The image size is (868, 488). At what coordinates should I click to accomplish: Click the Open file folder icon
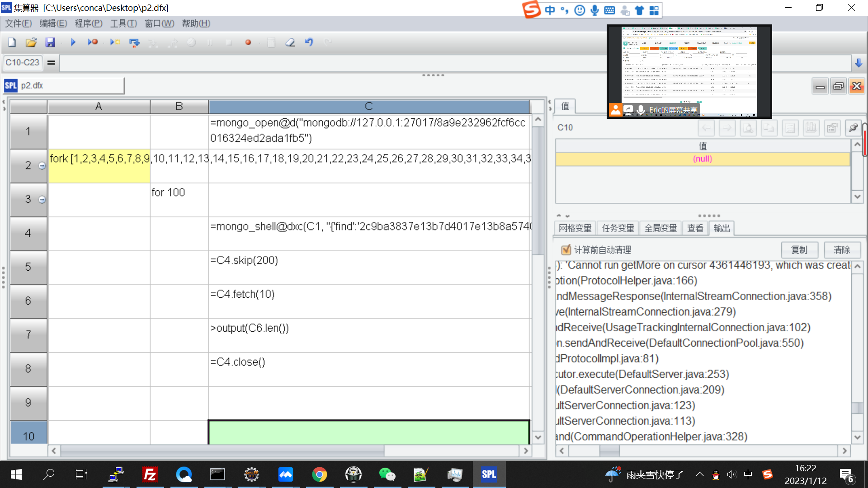tap(31, 42)
